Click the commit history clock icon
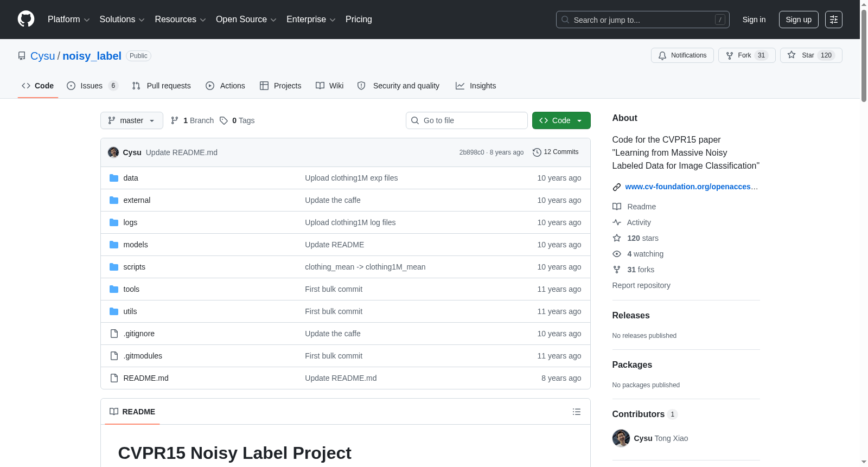This screenshot has height=467, width=868. pos(537,152)
